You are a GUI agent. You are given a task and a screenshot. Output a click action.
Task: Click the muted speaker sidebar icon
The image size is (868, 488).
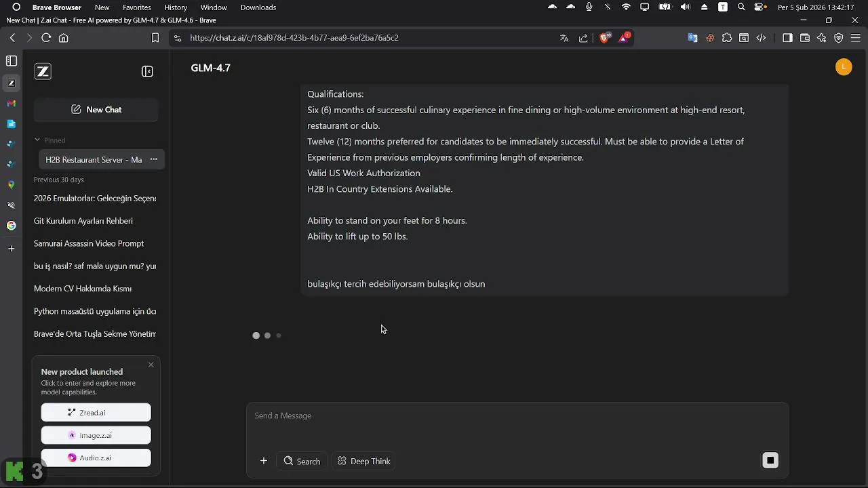12,205
